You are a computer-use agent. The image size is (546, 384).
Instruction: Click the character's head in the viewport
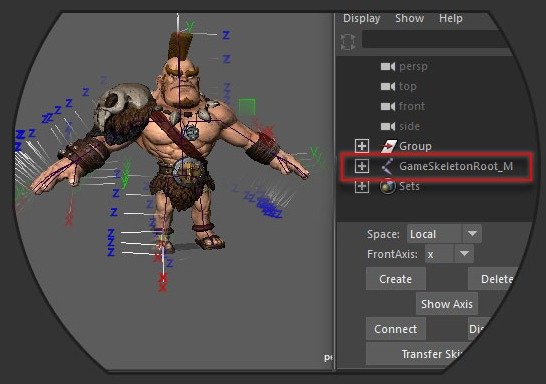pyautogui.click(x=182, y=82)
